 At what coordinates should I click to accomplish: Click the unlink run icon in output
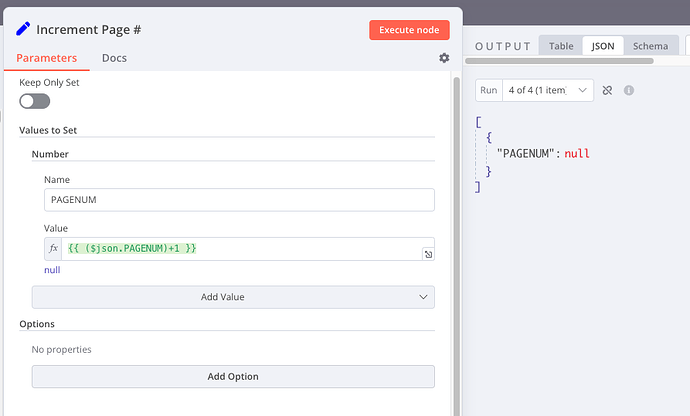tap(606, 90)
